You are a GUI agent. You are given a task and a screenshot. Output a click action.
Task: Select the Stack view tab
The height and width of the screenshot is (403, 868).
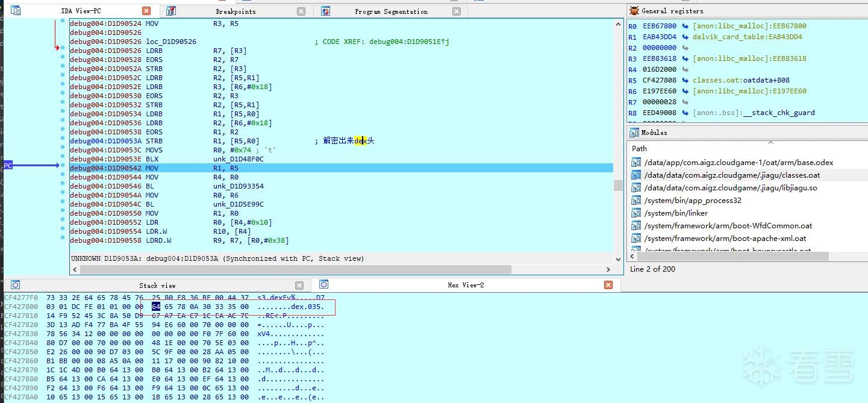pos(157,286)
